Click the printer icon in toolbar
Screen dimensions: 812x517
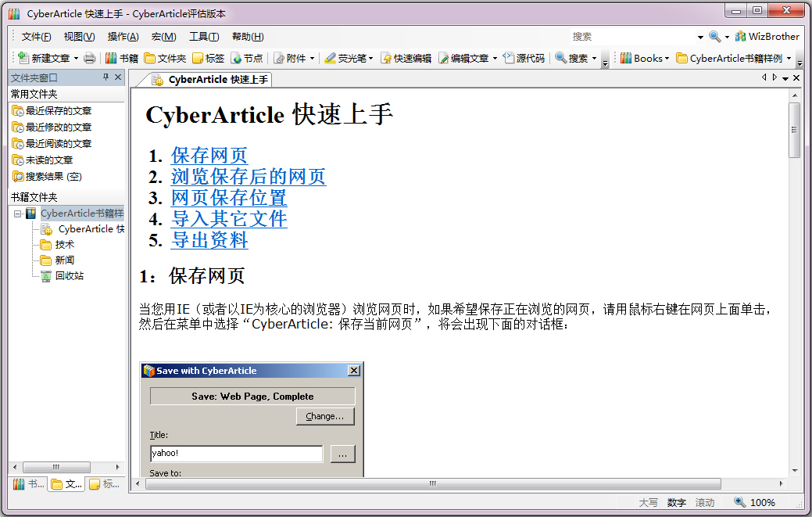(x=90, y=58)
